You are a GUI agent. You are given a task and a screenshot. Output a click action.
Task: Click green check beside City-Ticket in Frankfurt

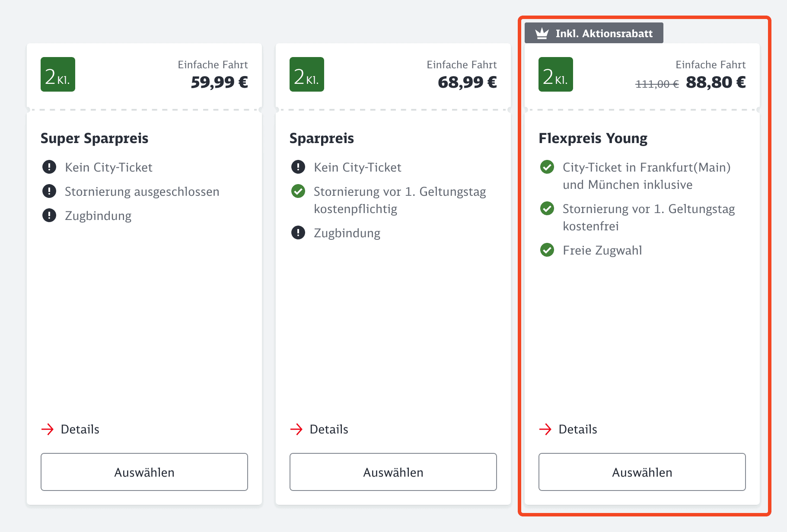(547, 167)
